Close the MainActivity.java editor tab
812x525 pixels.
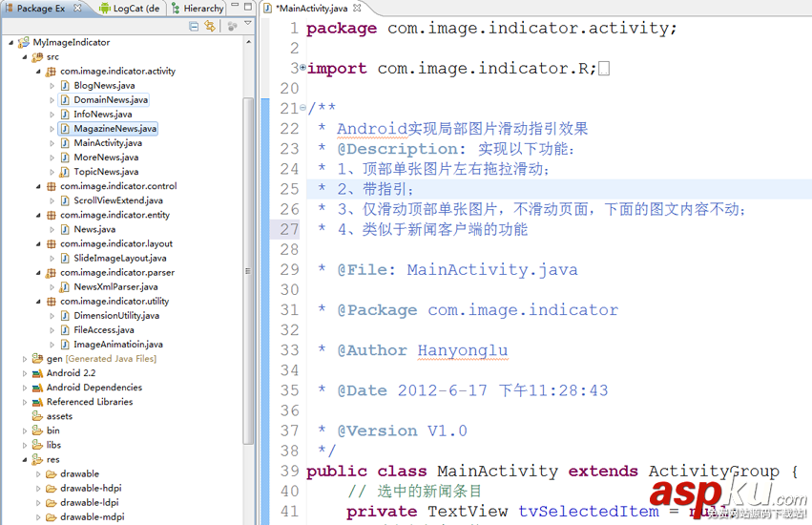(357, 8)
